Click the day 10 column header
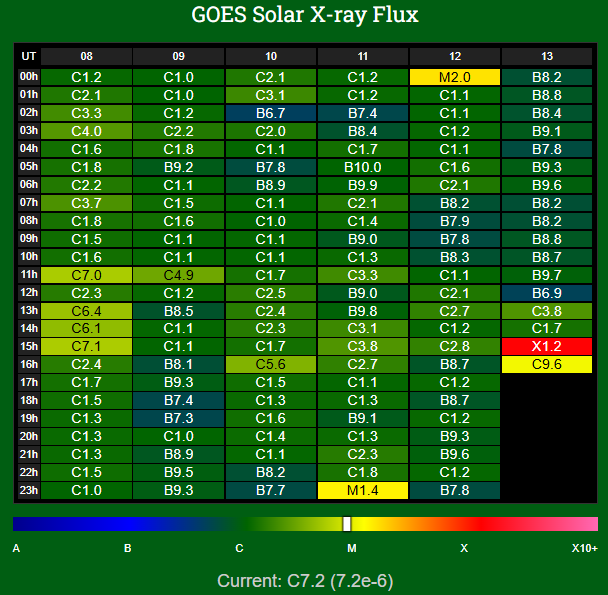This screenshot has width=608, height=595. tap(271, 56)
